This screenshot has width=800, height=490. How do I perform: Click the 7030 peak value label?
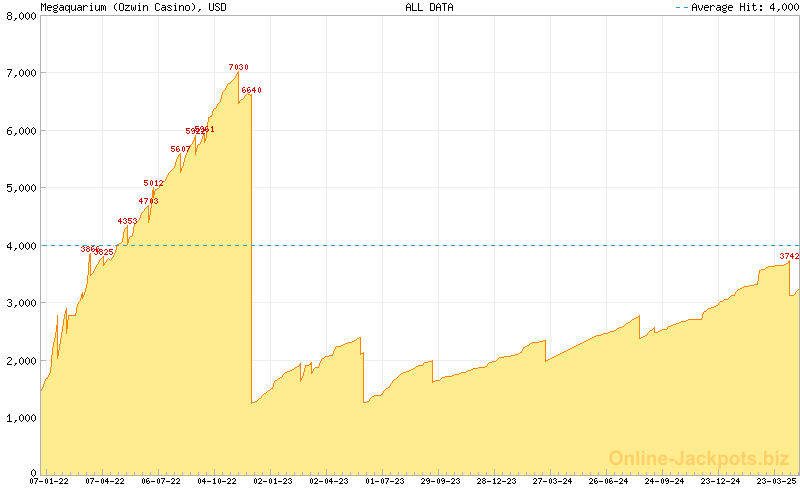pyautogui.click(x=238, y=67)
